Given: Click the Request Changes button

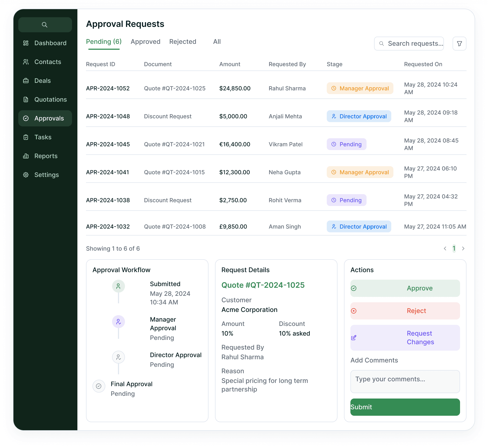Looking at the screenshot, I should tap(405, 338).
